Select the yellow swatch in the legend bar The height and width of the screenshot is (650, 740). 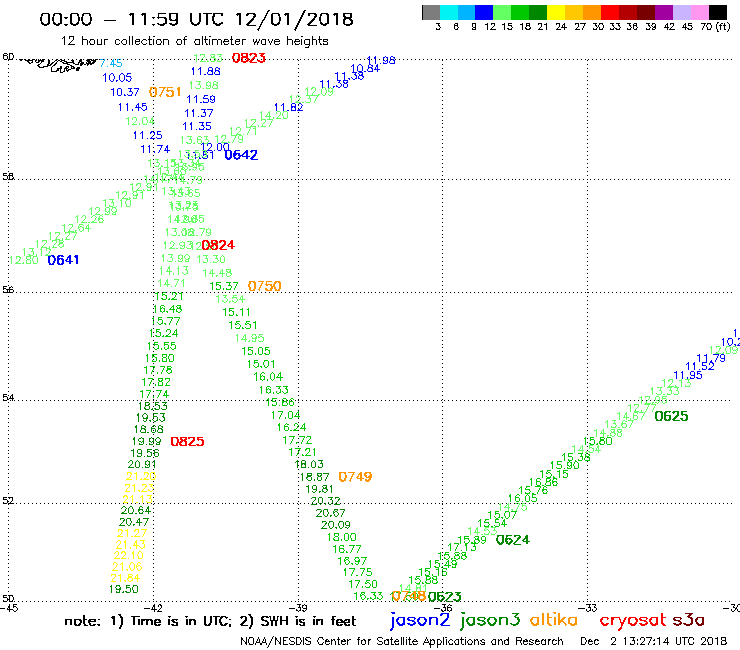pos(556,12)
